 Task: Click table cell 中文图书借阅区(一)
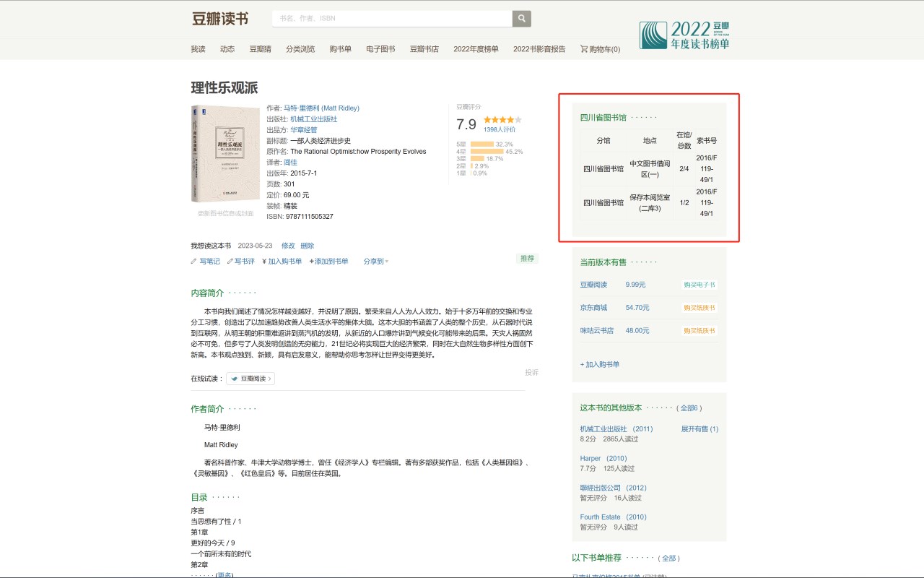pyautogui.click(x=650, y=169)
